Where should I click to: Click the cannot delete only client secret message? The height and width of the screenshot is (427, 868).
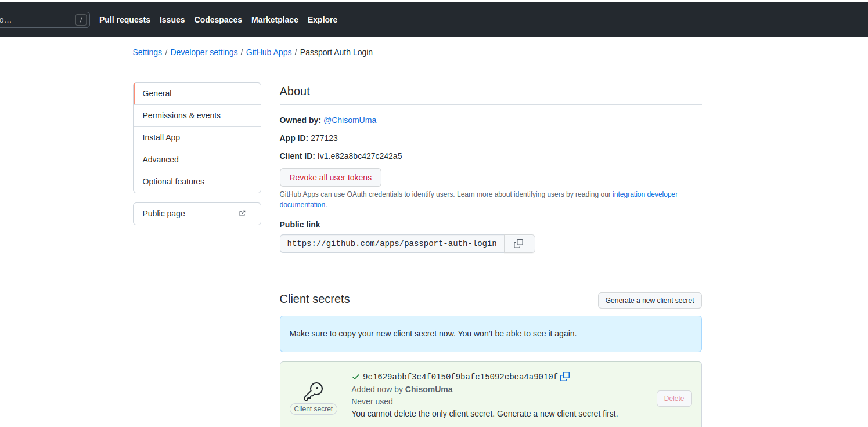[484, 414]
